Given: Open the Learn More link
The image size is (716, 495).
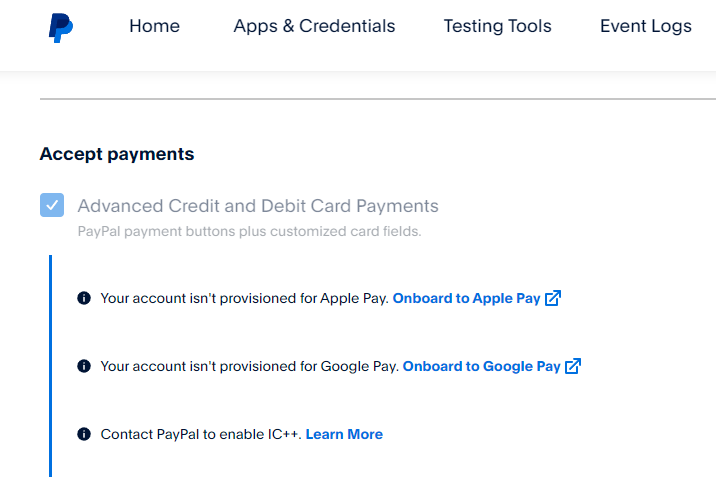Looking at the screenshot, I should coord(344,434).
